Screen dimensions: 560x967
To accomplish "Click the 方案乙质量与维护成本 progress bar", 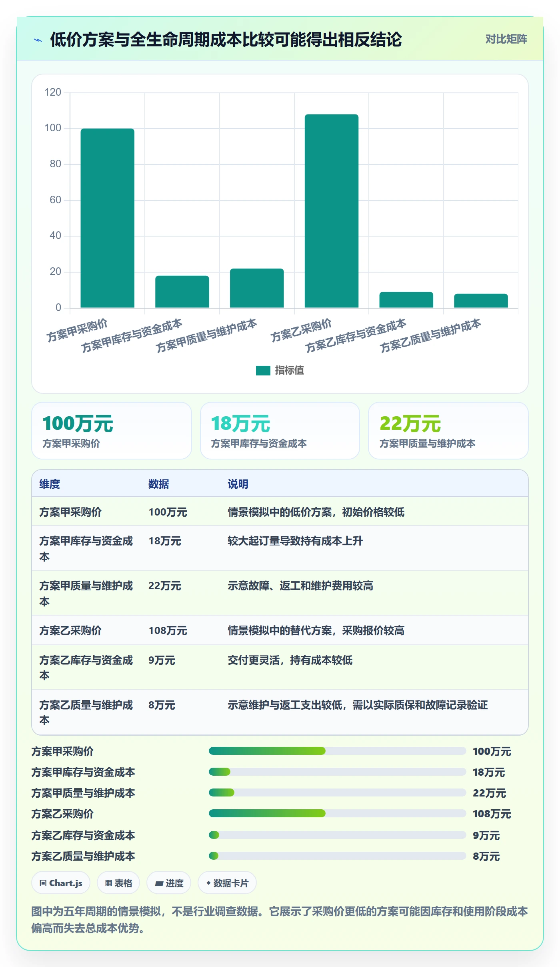I will (x=337, y=856).
